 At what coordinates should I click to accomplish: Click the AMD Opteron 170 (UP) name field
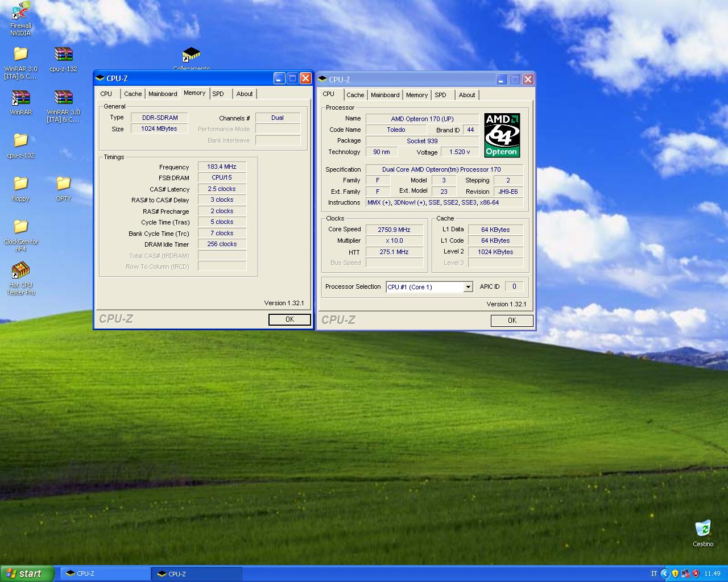pyautogui.click(x=422, y=119)
